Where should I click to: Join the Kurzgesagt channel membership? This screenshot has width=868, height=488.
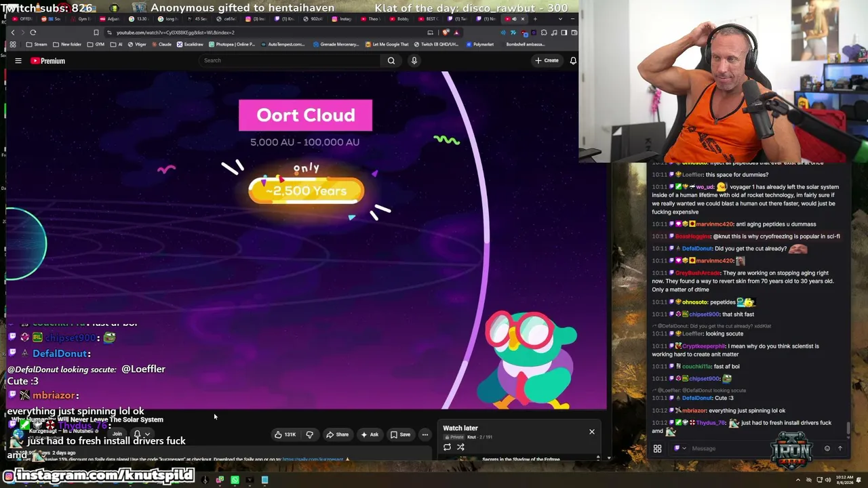pos(117,434)
